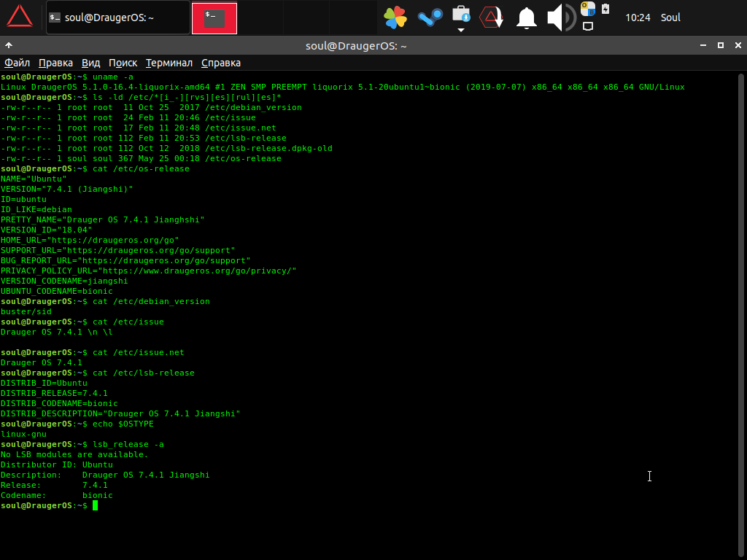The width and height of the screenshot is (747, 560).
Task: Open the Вид menu
Action: (x=90, y=63)
